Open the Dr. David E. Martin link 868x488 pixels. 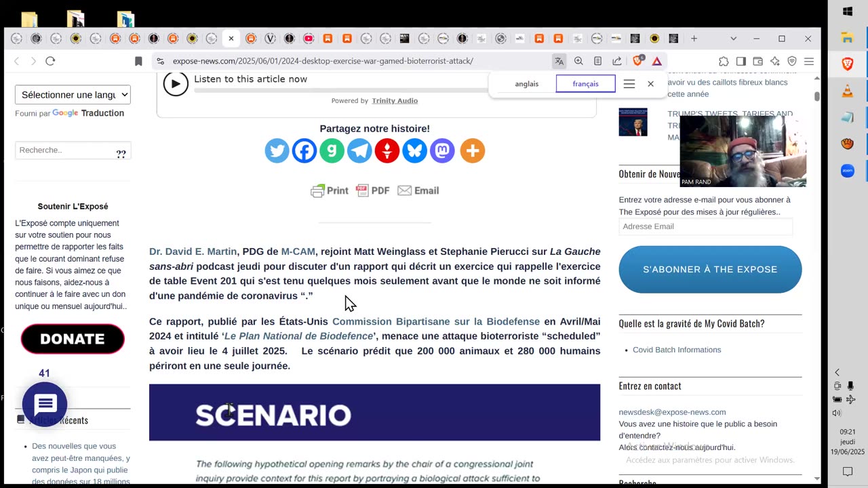[x=193, y=251]
